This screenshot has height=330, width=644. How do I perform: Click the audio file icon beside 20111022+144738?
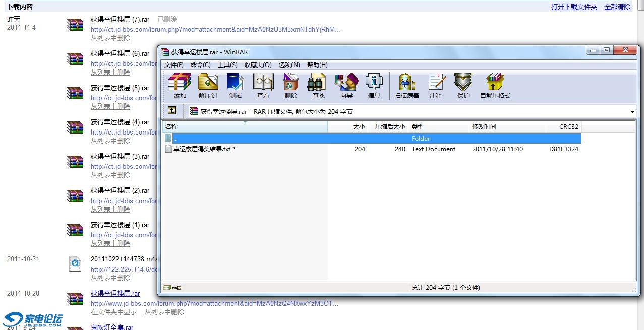click(75, 264)
